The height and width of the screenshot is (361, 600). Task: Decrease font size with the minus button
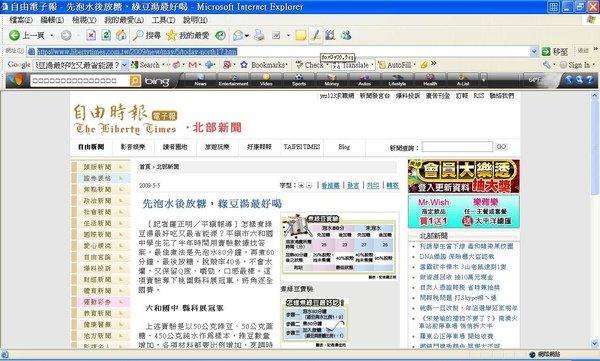[309, 186]
